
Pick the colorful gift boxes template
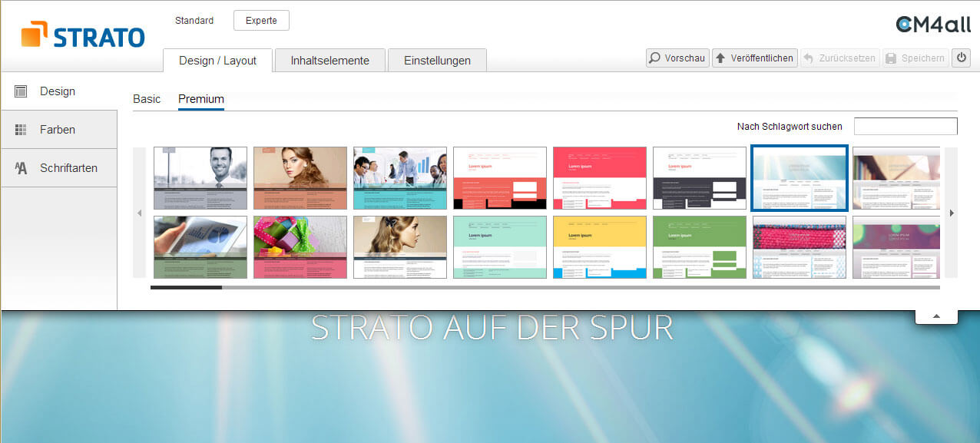pyautogui.click(x=300, y=247)
